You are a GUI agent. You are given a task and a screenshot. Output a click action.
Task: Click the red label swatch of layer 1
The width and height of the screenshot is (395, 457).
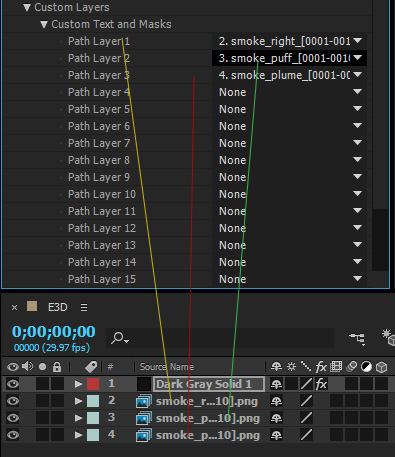click(93, 384)
